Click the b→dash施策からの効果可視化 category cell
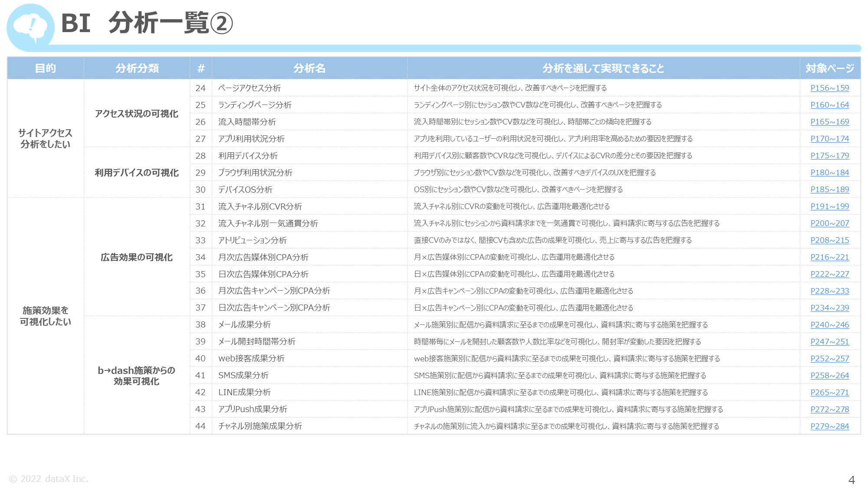868x488 pixels. click(137, 376)
